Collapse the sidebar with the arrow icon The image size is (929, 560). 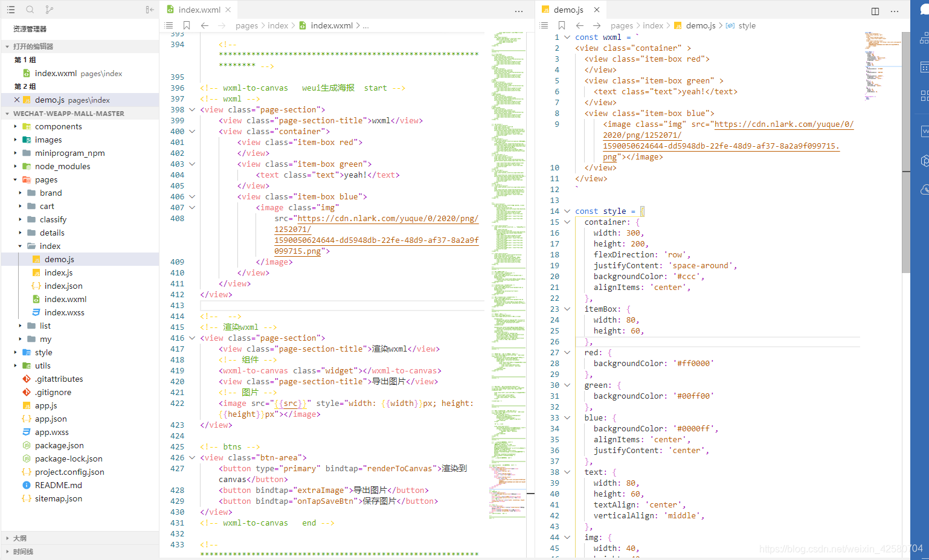(x=149, y=10)
